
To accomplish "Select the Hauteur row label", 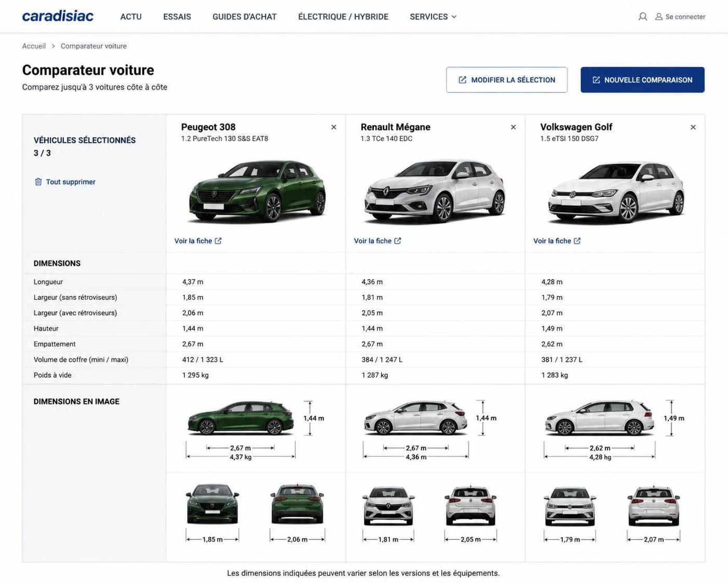I will [x=46, y=329].
